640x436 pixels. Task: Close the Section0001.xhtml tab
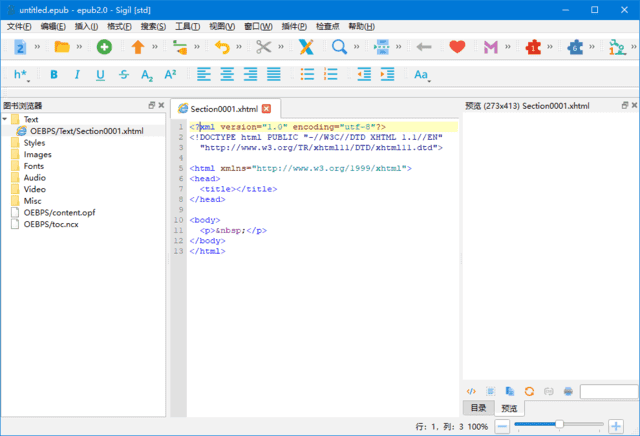[266, 108]
